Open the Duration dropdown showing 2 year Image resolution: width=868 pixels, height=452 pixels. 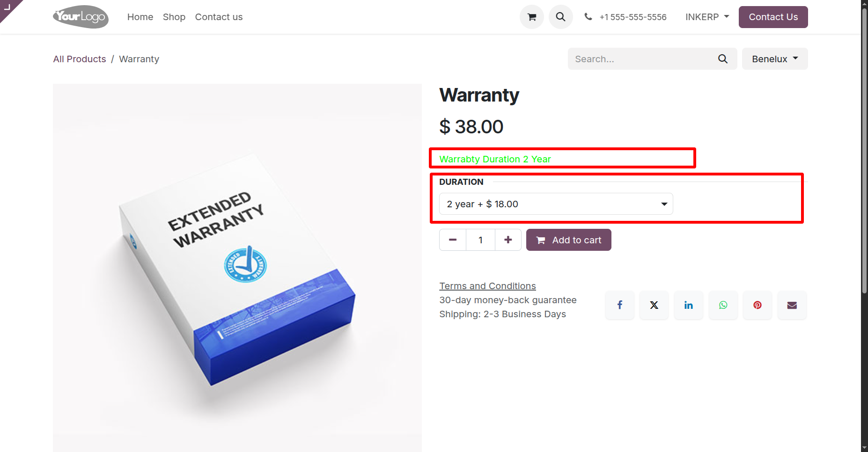pos(556,204)
